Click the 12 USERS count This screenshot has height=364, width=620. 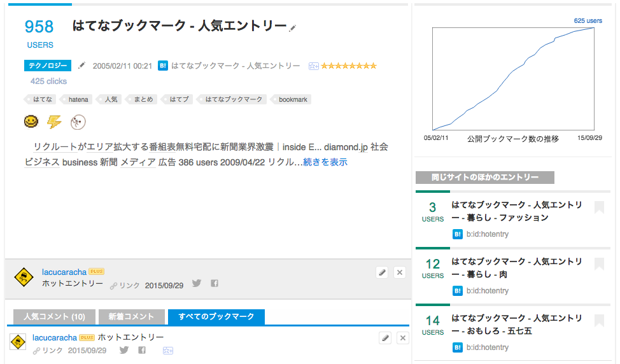433,269
